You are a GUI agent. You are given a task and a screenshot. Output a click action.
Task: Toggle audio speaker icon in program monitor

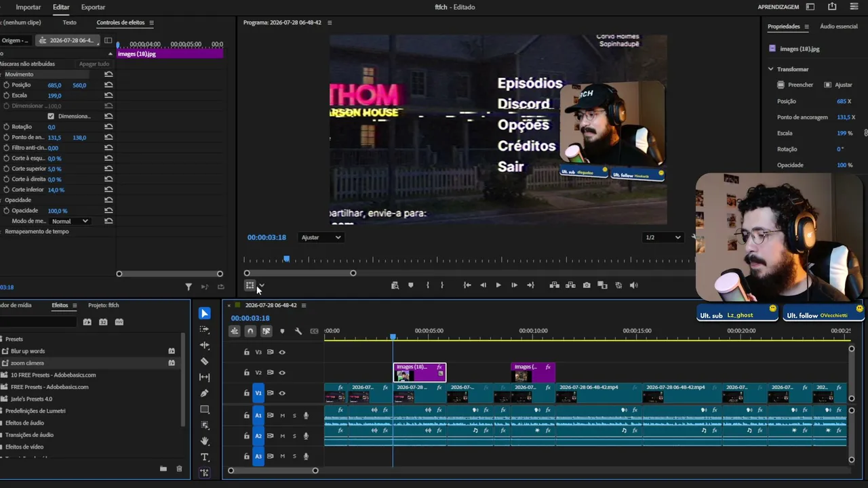coord(634,285)
